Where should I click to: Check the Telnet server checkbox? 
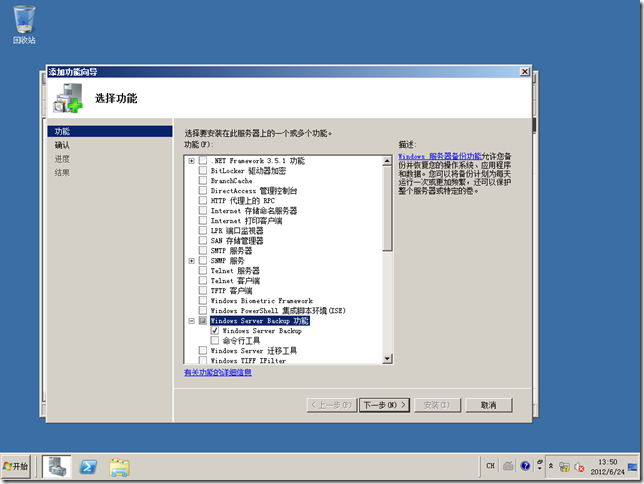coord(203,270)
